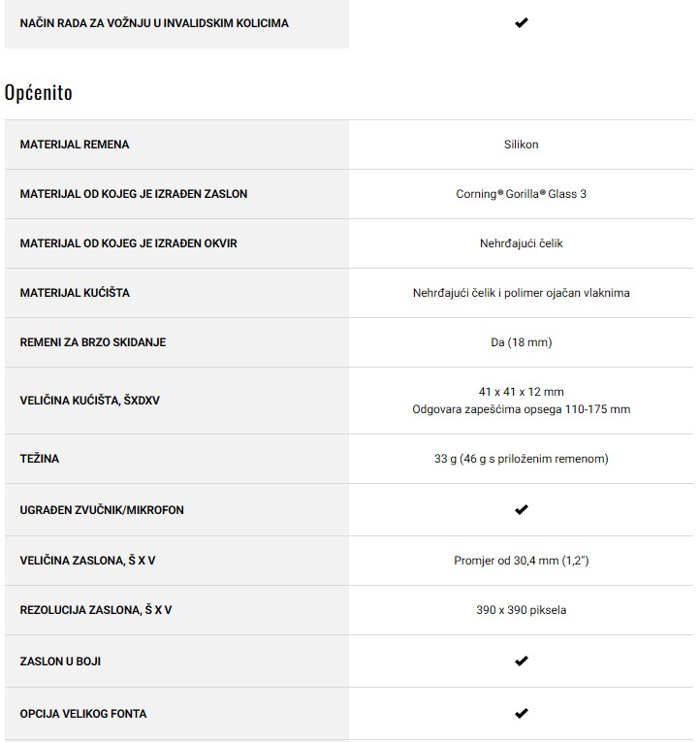The image size is (700, 742).
Task: Click Materijal od kojeg je izrađen okvir label
Action: tap(128, 243)
